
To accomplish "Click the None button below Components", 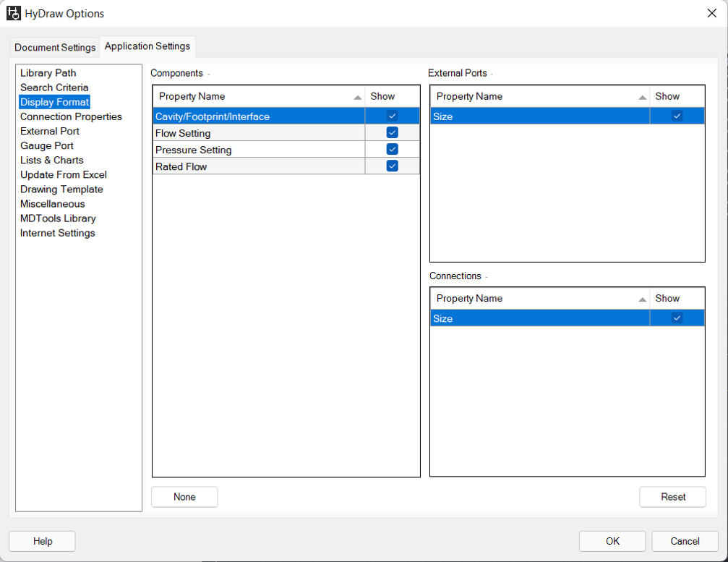I will click(184, 497).
